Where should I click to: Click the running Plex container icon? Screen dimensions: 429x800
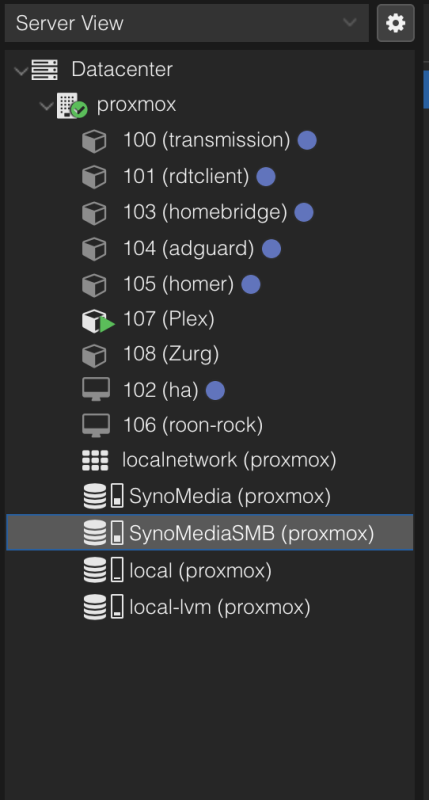point(98,321)
